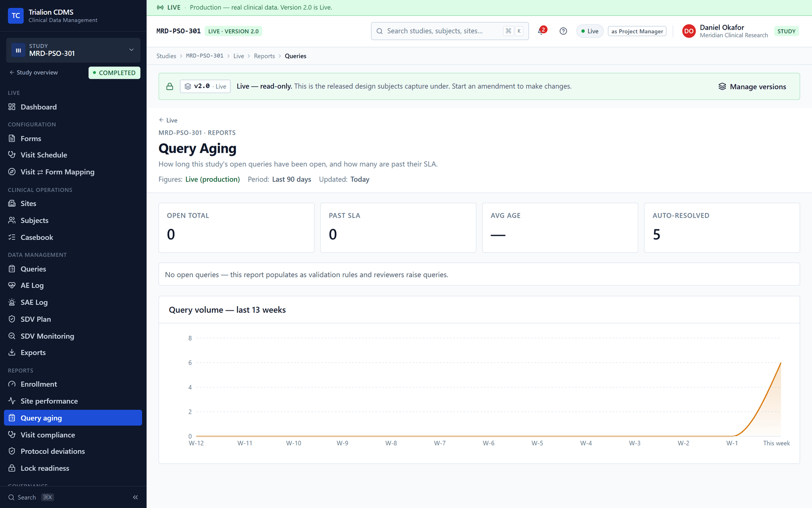812x508 pixels.
Task: Click the TC Trialion logo
Action: (16, 16)
